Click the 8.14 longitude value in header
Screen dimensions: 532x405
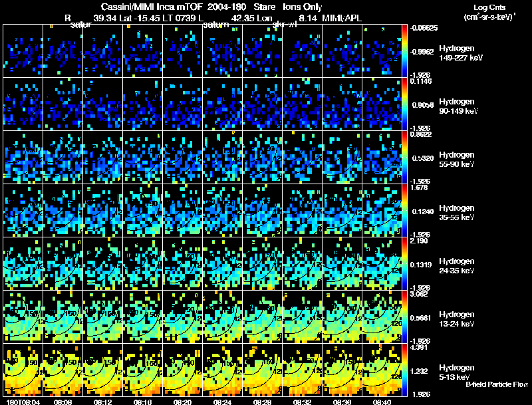coord(308,18)
